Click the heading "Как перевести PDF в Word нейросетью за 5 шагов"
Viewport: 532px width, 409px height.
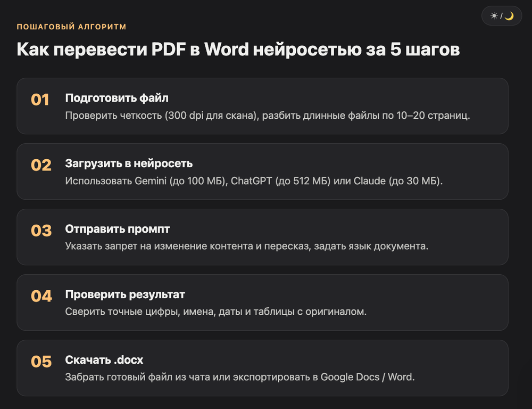coord(238,49)
